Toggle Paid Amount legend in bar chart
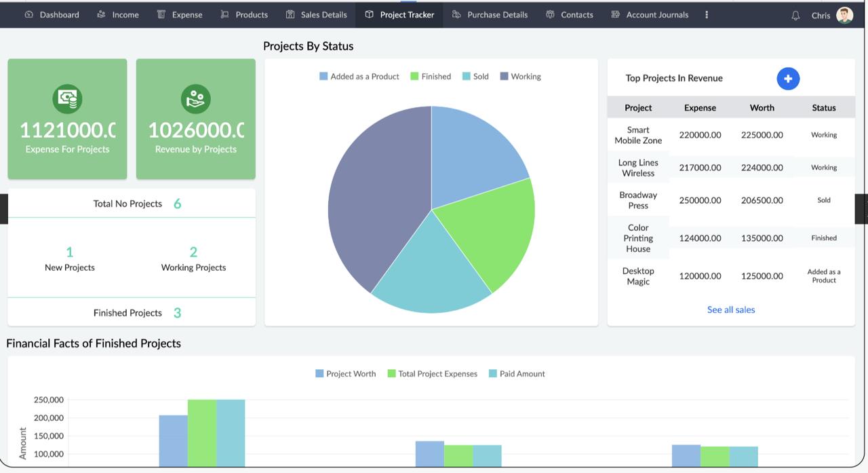868x473 pixels. 516,374
